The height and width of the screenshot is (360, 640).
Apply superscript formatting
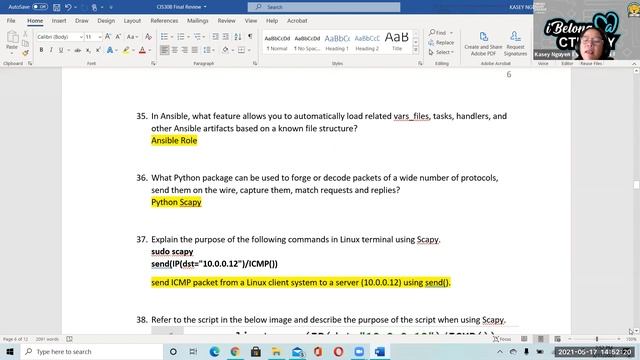pyautogui.click(x=98, y=50)
